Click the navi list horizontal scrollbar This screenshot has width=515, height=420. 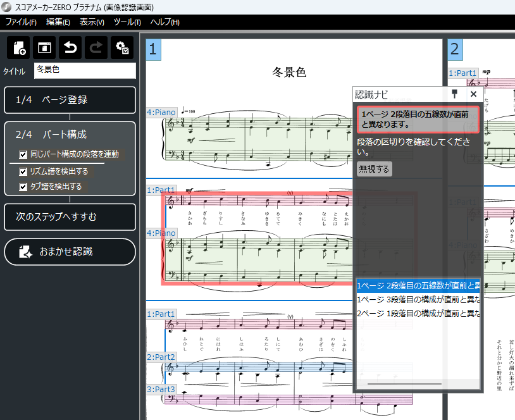coord(405,384)
